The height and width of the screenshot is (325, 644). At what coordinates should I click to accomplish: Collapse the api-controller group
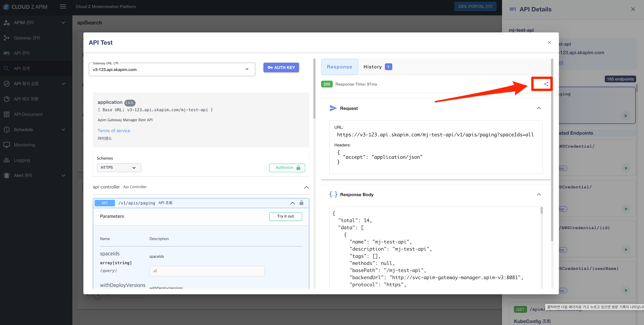306,187
